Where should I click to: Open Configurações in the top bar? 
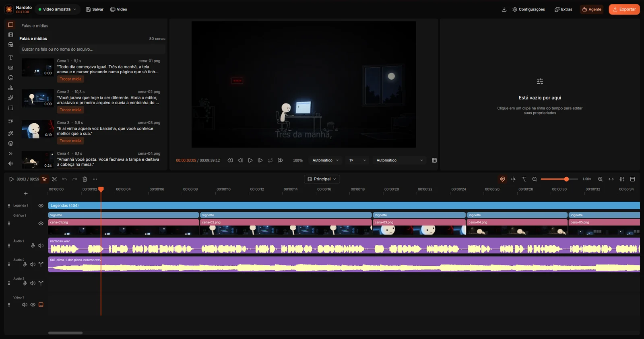click(x=528, y=9)
